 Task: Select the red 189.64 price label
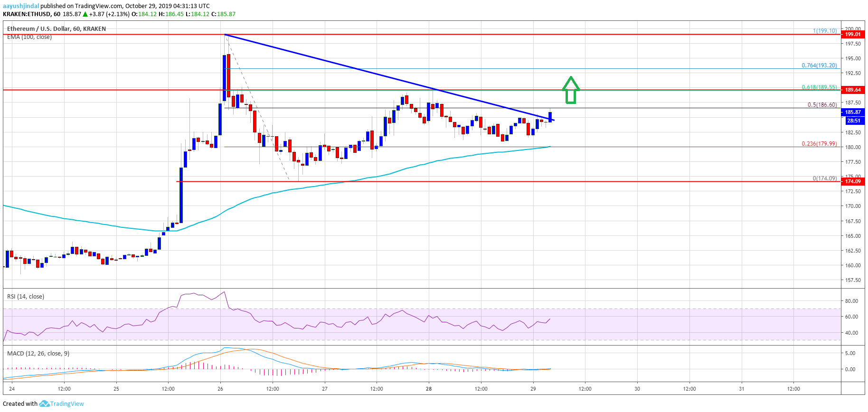852,90
